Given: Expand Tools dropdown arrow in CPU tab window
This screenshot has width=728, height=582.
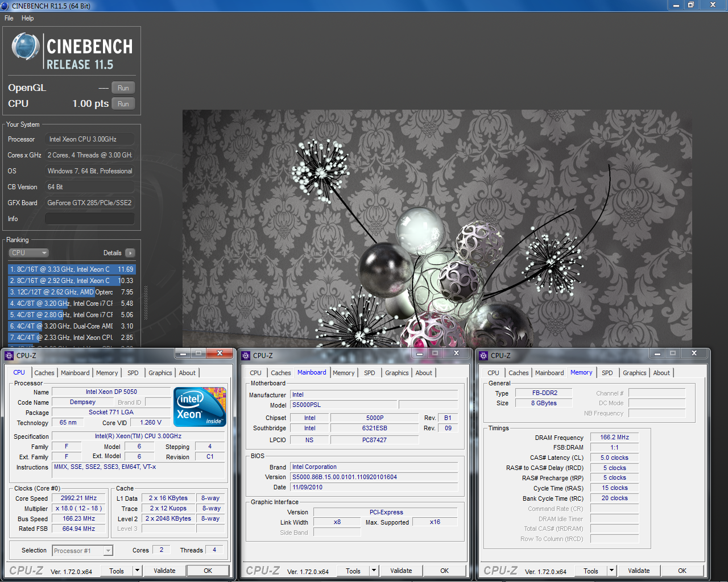Looking at the screenshot, I should (x=137, y=571).
